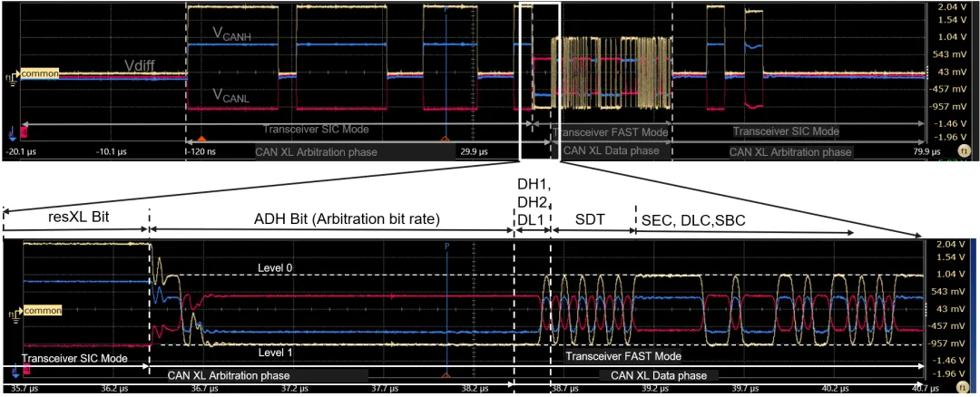The image size is (980, 397).
Task: Click the pink channel 4 marker in upper overview
Action: coord(24,134)
